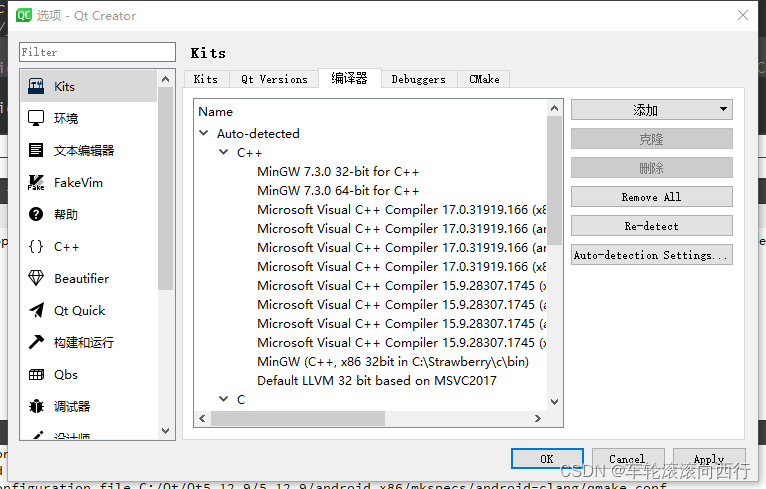Image resolution: width=766 pixels, height=489 pixels.
Task: Open the FakeVim settings icon
Action: [x=36, y=182]
